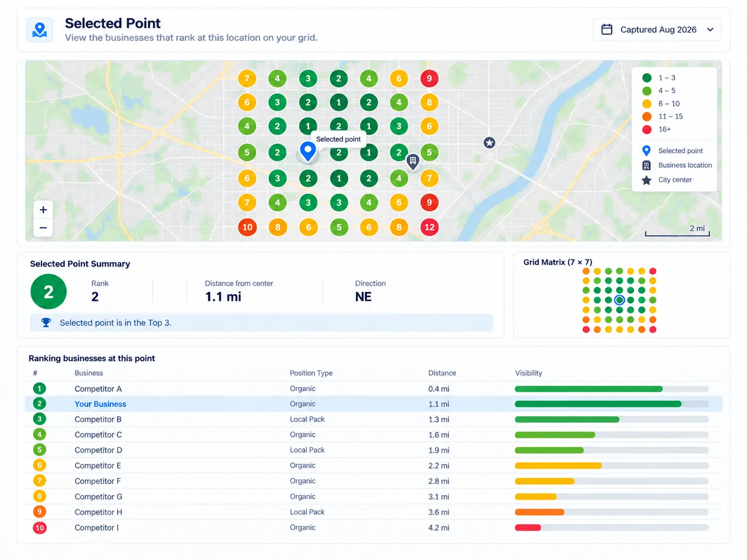Click rank badge 10 beside Competitor I
Viewport: 747px width, 560px height.
pyautogui.click(x=39, y=528)
